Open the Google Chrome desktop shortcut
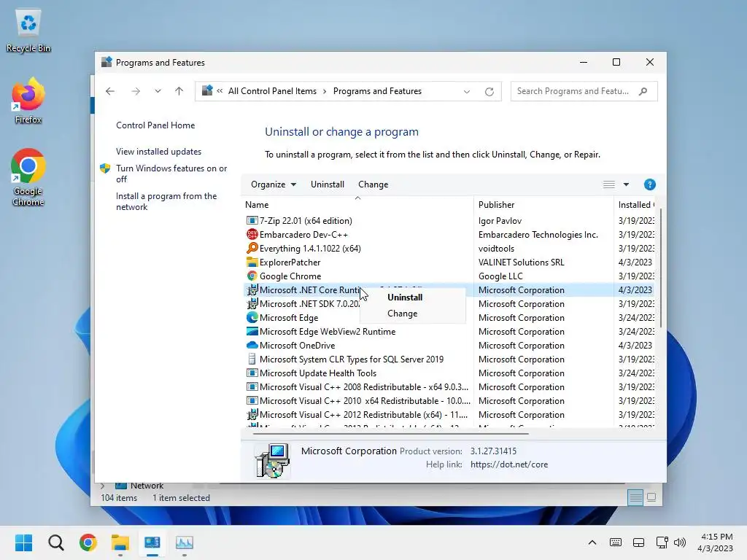The height and width of the screenshot is (560, 747). pyautogui.click(x=28, y=177)
